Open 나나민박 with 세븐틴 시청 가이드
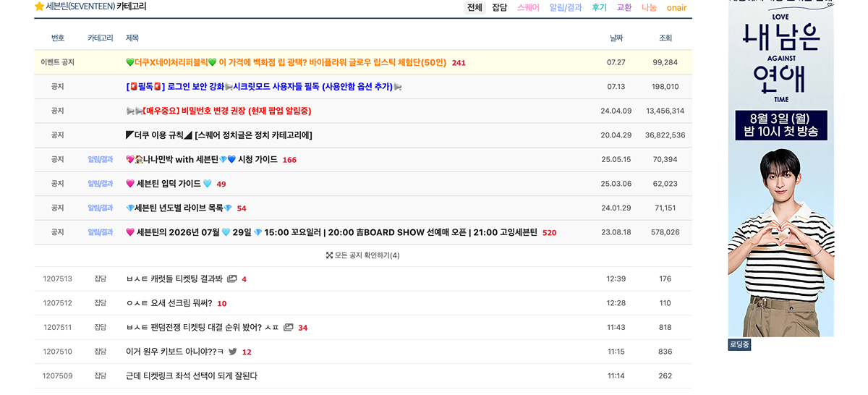 click(202, 159)
